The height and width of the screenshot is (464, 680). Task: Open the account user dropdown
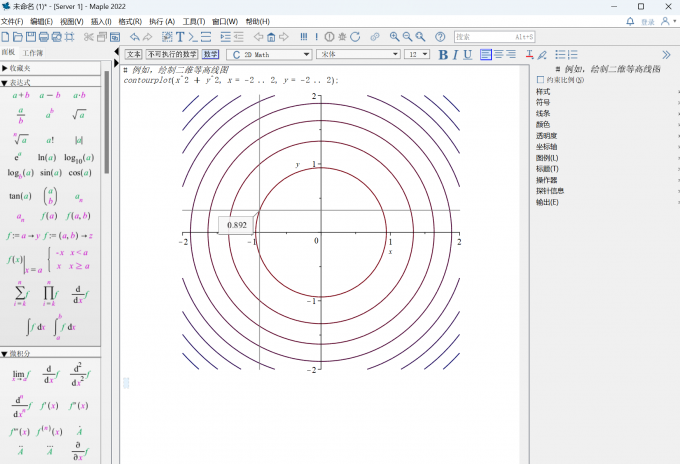668,21
